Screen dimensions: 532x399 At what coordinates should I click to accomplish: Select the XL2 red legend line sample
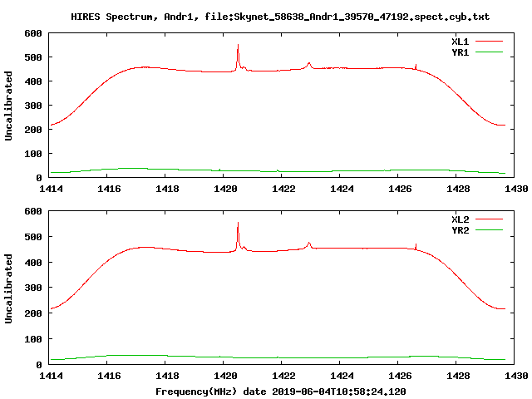click(490, 219)
